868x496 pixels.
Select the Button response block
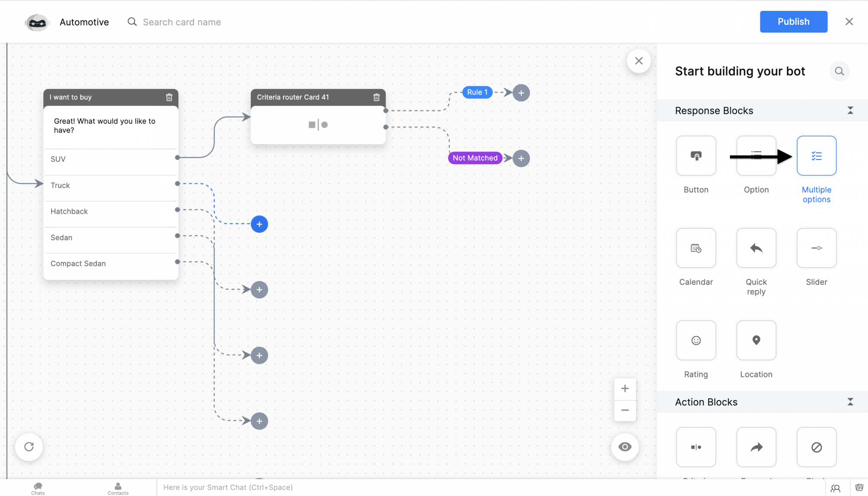click(x=696, y=155)
